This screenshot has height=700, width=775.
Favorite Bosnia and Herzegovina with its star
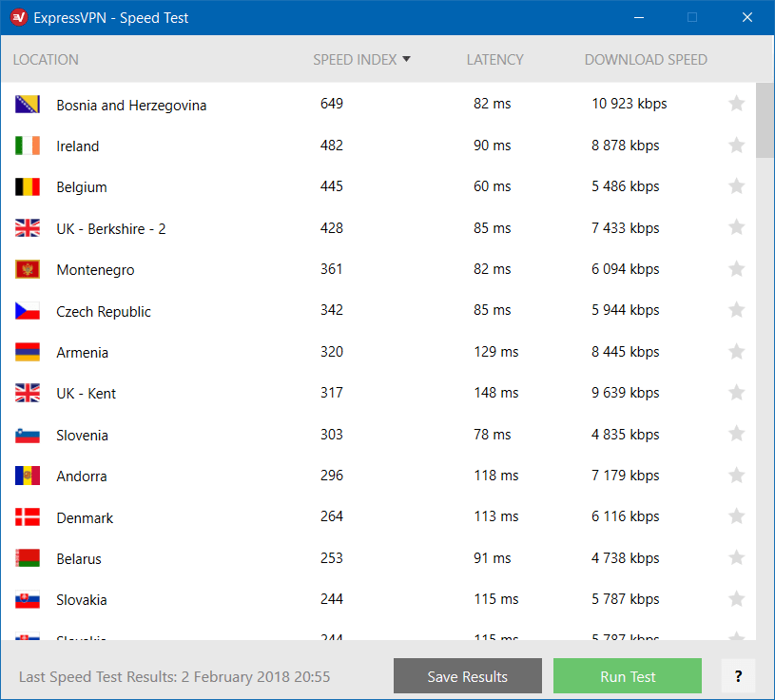coord(736,104)
